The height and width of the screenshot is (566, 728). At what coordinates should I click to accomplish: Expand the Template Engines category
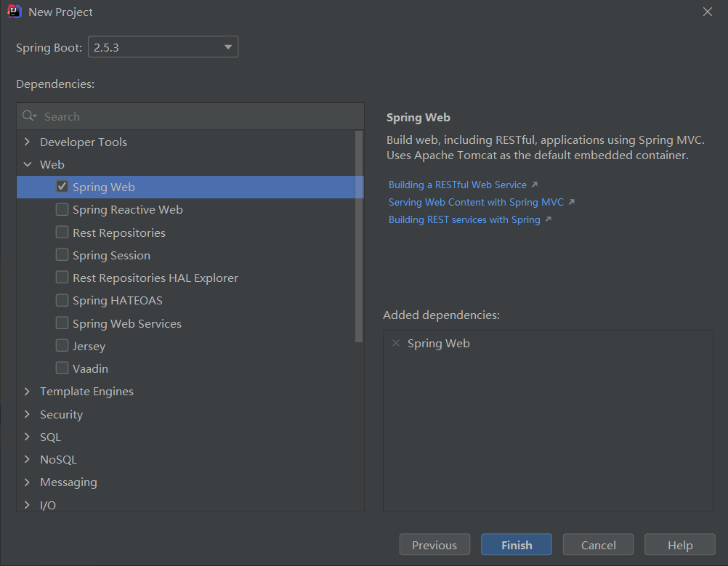(27, 392)
